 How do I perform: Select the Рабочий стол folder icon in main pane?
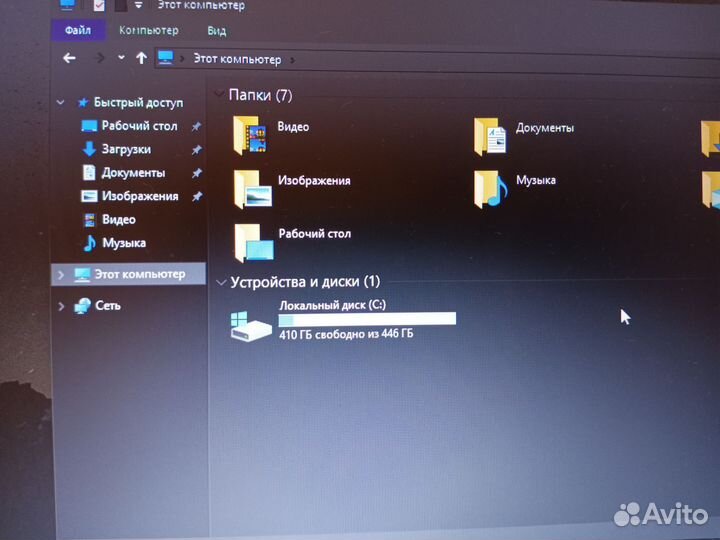pos(254,243)
